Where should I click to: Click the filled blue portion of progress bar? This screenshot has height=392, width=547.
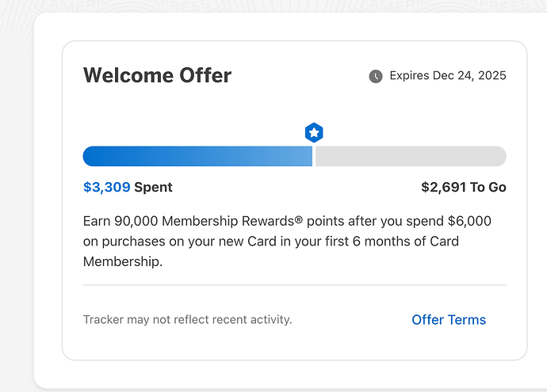coord(197,156)
